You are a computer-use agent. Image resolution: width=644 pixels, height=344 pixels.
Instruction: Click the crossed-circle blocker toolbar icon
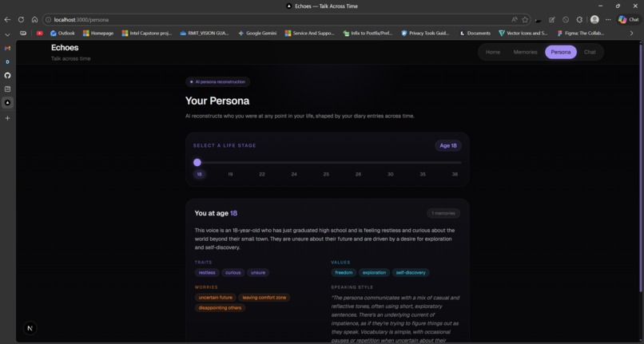coord(566,20)
